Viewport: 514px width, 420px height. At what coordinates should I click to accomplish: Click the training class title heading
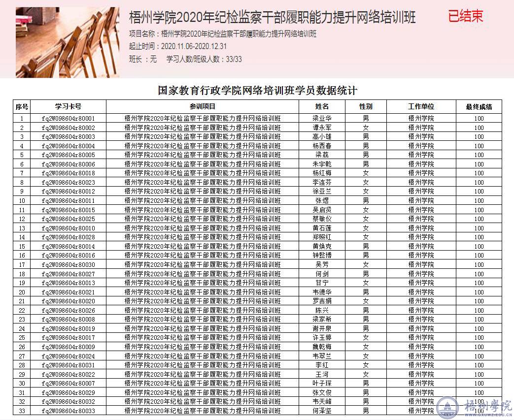tap(272, 18)
